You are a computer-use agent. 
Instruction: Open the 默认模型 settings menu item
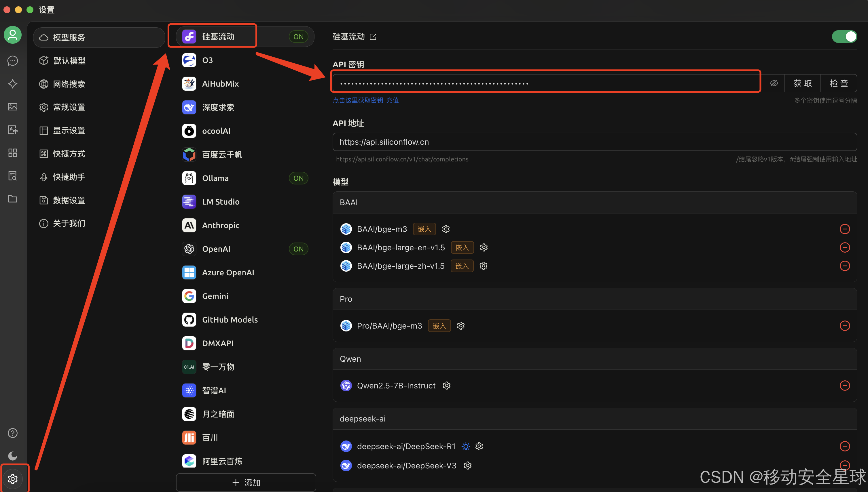tap(69, 60)
